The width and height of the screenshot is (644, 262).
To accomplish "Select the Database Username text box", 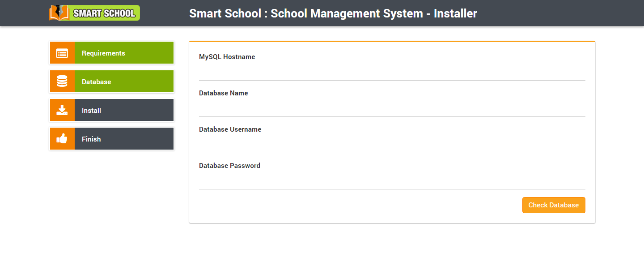I will (392, 144).
